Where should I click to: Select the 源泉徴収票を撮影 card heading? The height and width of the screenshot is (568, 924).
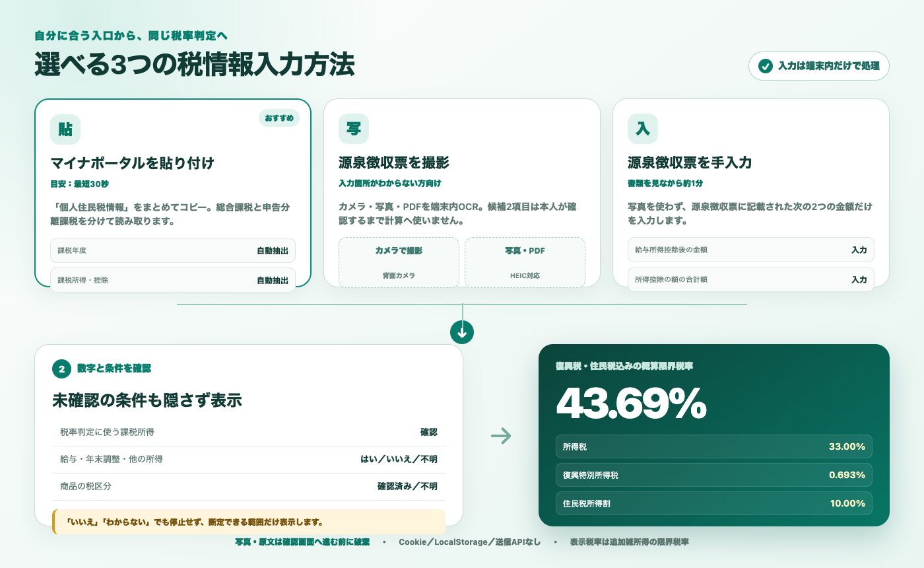point(394,163)
